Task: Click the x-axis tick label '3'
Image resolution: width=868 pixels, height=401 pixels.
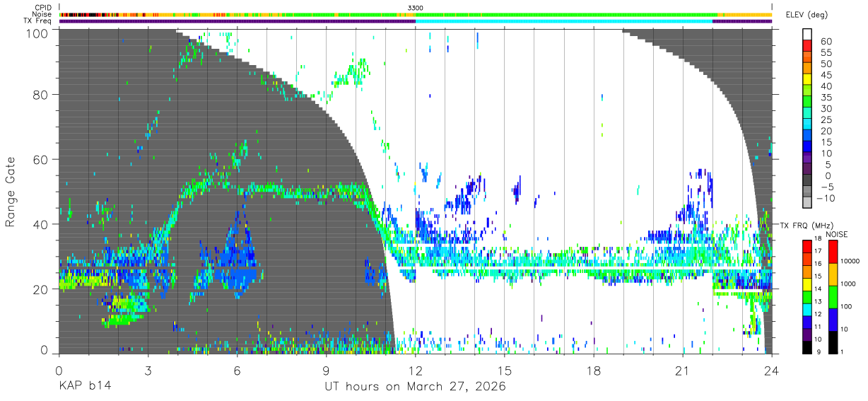Action: (x=148, y=371)
